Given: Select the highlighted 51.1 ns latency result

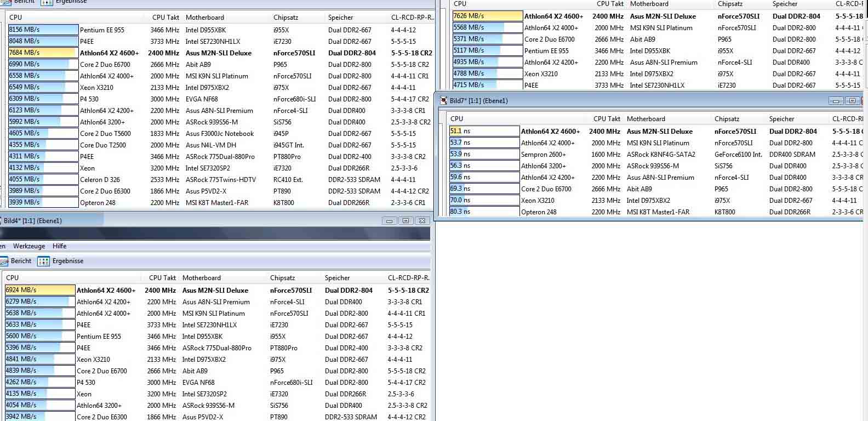Looking at the screenshot, I should point(484,131).
